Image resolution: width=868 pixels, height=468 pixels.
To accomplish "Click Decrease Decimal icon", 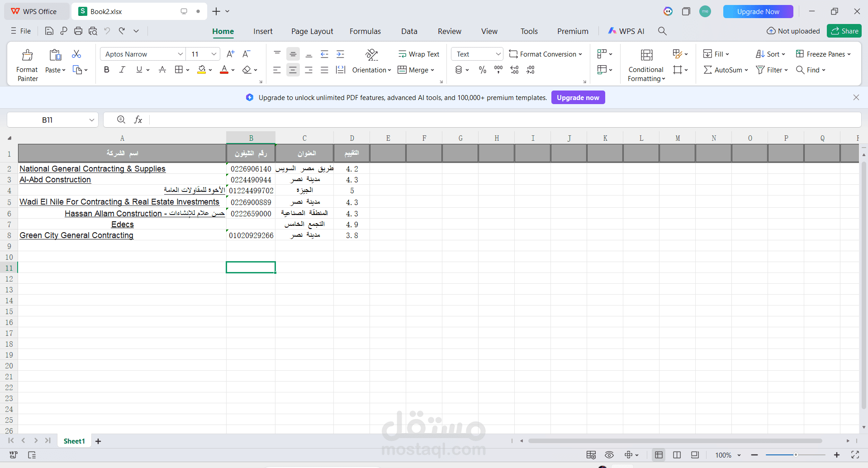I will (x=531, y=70).
